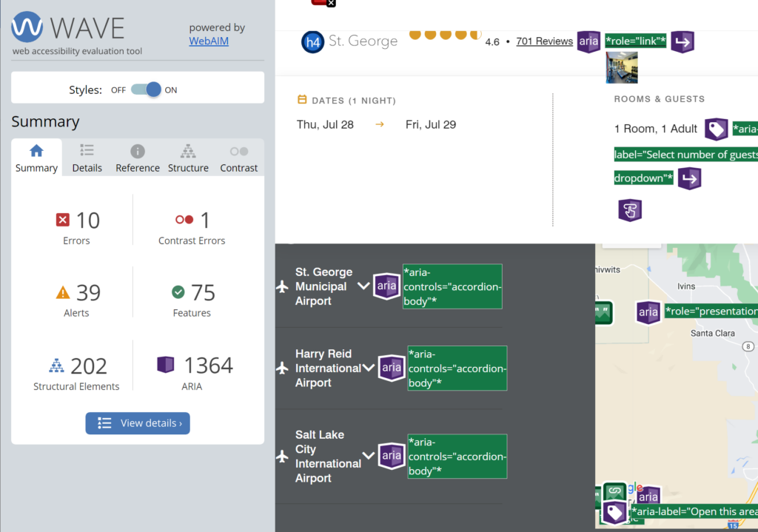Screen dimensions: 758x532
Task: Expand Salt Lake City International Airport chevron
Action: [x=369, y=456]
